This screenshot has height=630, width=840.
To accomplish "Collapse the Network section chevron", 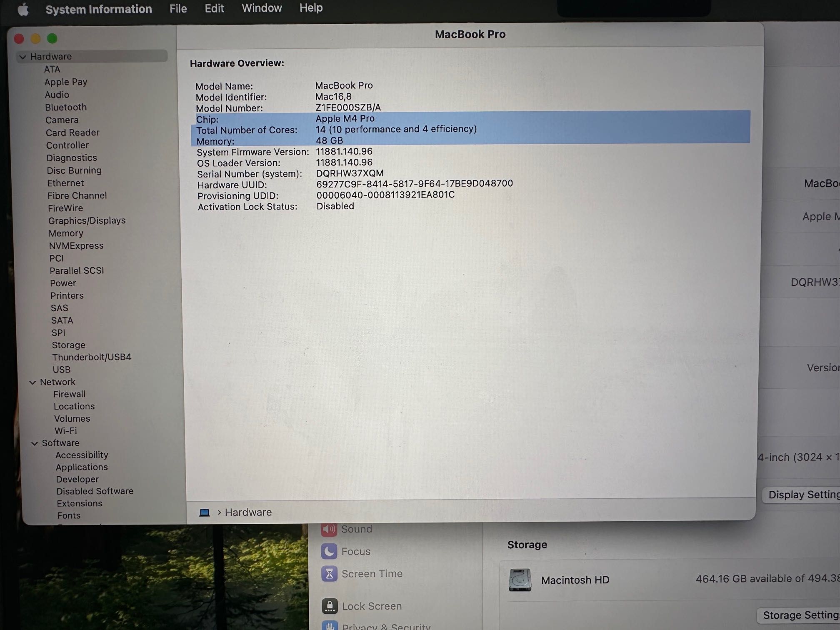I will pyautogui.click(x=32, y=382).
